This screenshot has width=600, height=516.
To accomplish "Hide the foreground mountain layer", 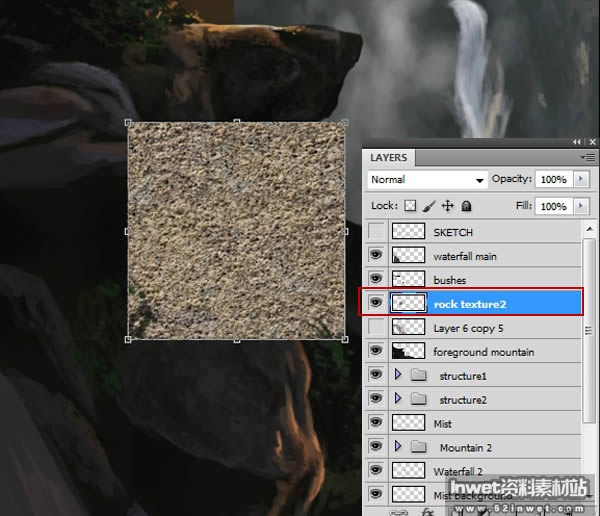I will pyautogui.click(x=376, y=350).
